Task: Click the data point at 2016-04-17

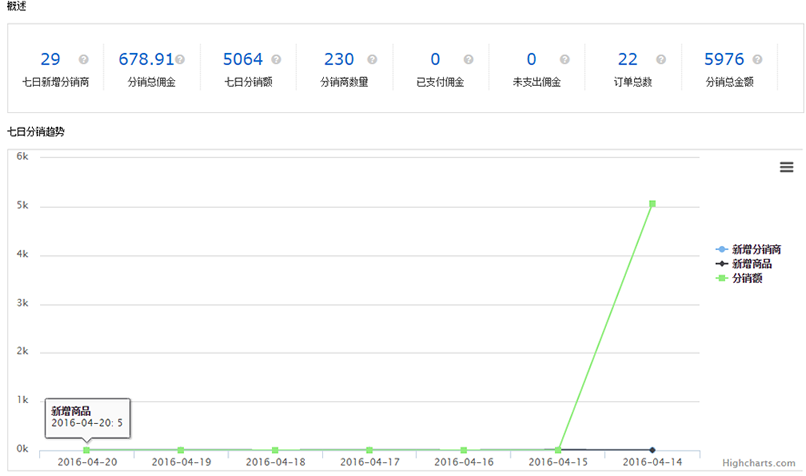Action: click(x=369, y=450)
